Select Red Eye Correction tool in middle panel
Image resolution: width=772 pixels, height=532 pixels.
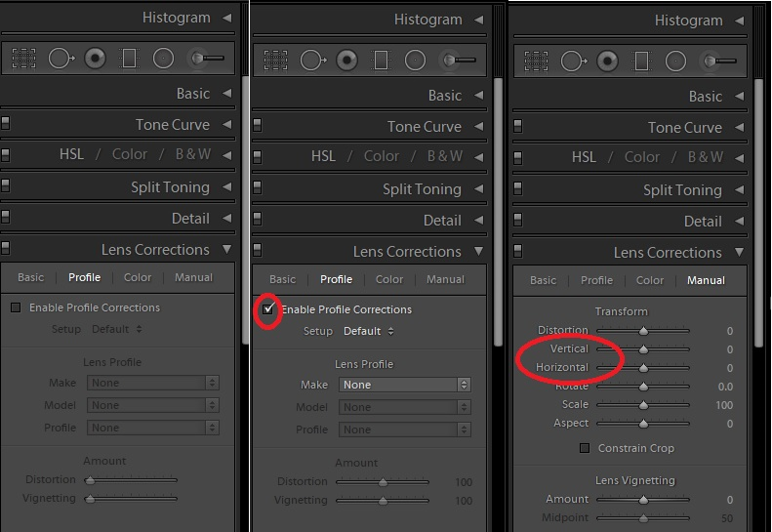[347, 61]
